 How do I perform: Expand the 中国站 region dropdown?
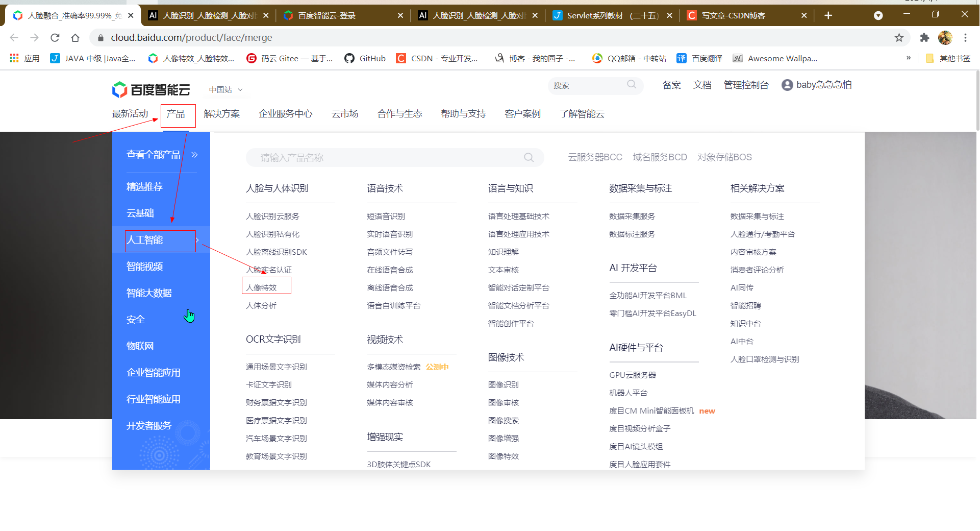click(x=226, y=89)
